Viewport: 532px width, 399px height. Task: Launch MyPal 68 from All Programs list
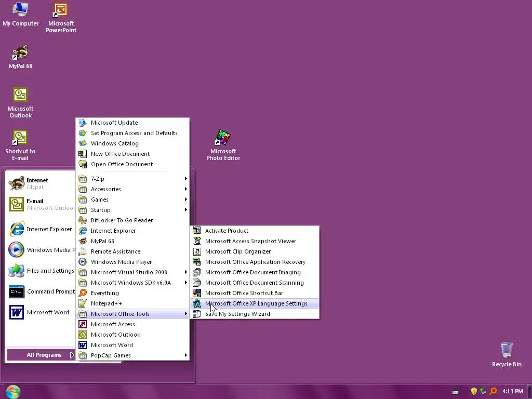132,241
